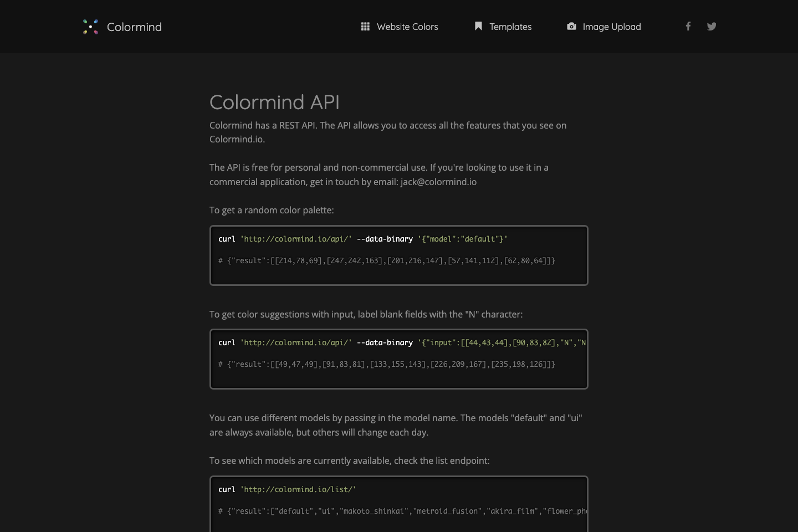798x532 pixels.
Task: Switch to the Templates section
Action: [510, 27]
